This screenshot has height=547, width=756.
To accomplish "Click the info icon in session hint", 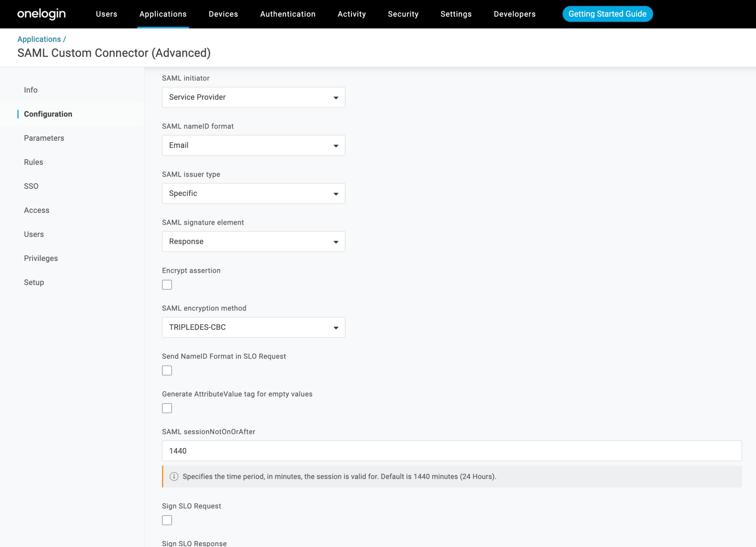I will (174, 476).
